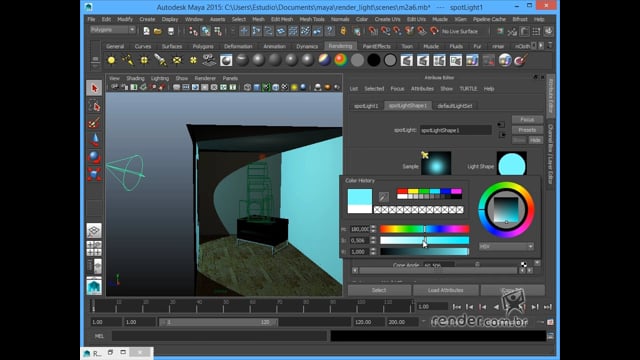Viewport: 640px width, 360px height.
Task: Create area light shelf icon
Action: tap(177, 60)
